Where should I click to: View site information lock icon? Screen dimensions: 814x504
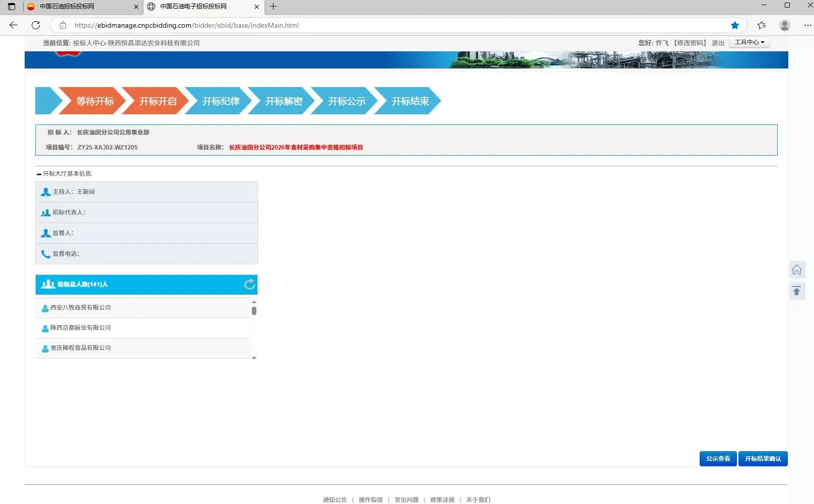(63, 25)
